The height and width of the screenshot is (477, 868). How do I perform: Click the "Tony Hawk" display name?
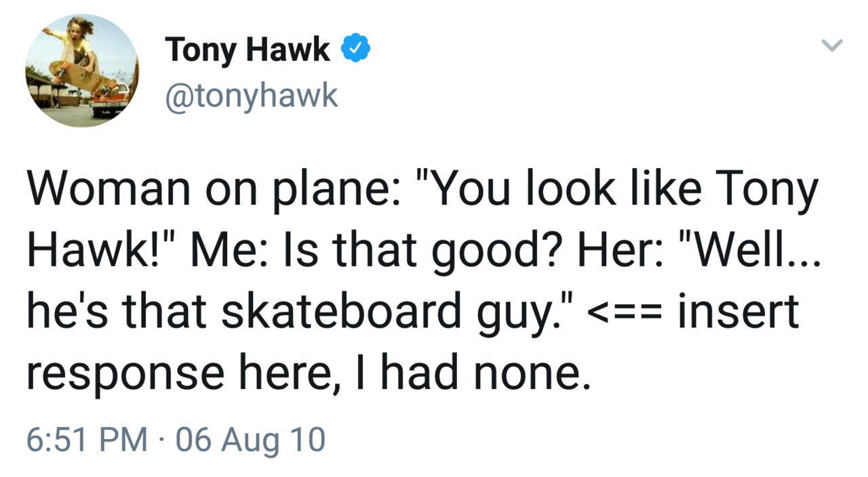tap(248, 50)
